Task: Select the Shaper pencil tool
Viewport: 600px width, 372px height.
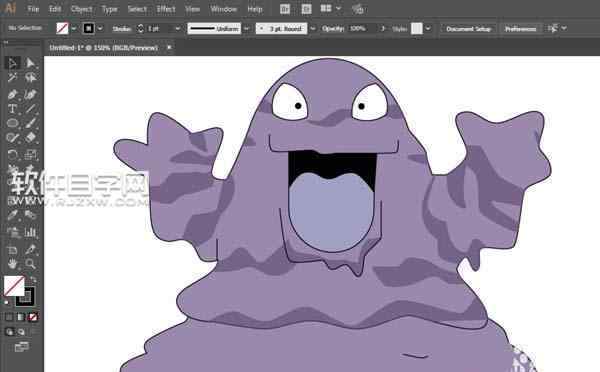Action: coord(12,138)
